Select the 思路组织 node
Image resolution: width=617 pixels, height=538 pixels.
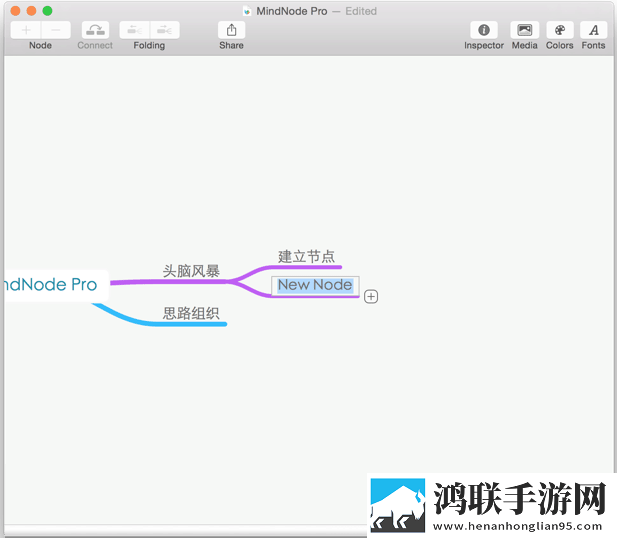pyautogui.click(x=191, y=313)
